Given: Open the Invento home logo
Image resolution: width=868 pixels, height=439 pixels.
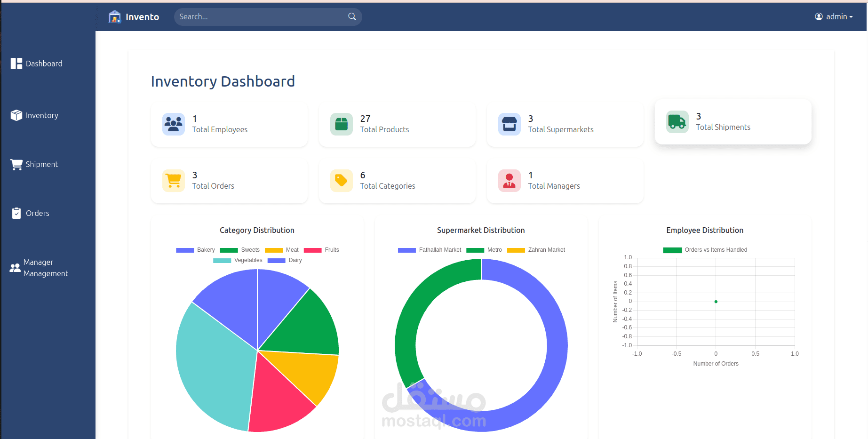Looking at the screenshot, I should 134,16.
